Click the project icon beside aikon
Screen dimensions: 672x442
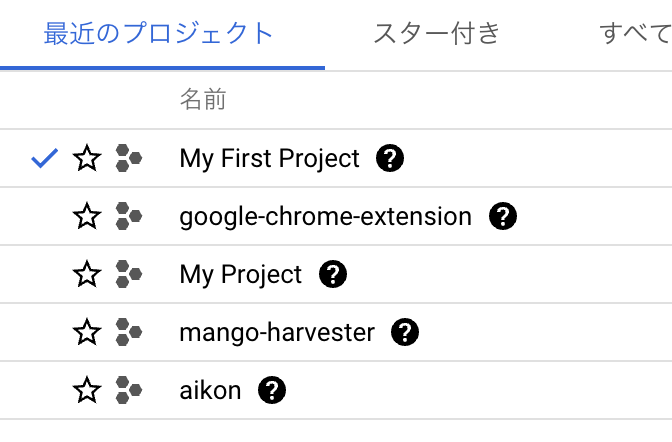pyautogui.click(x=129, y=390)
